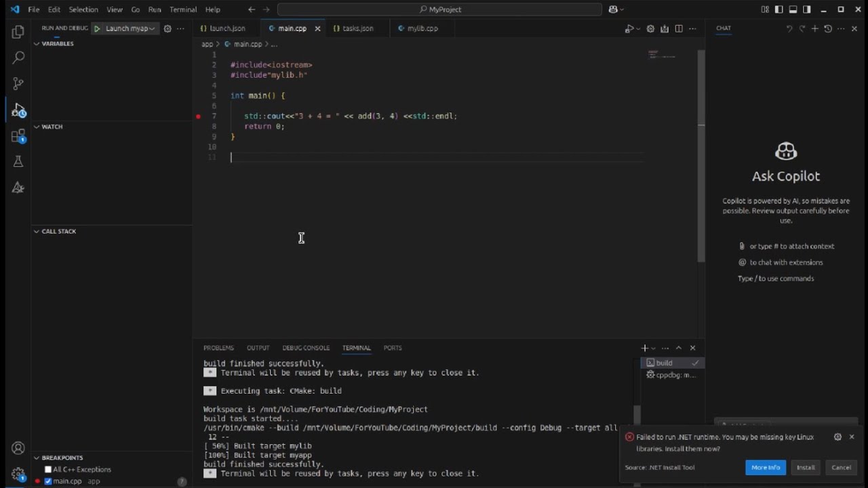The height and width of the screenshot is (488, 868).
Task: Show chat history clock icon
Action: tap(828, 28)
